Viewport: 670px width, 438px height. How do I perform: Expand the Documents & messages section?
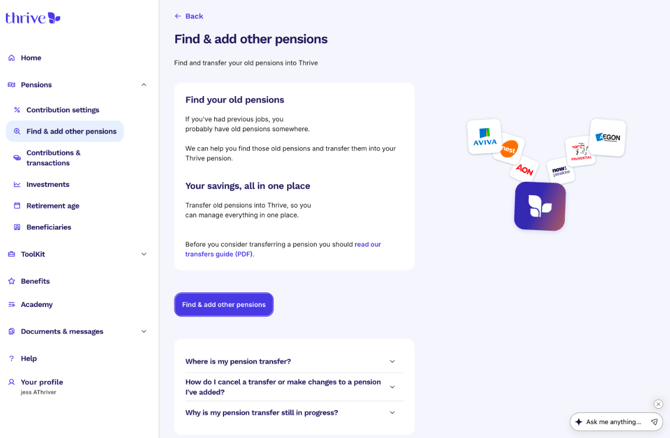click(143, 331)
